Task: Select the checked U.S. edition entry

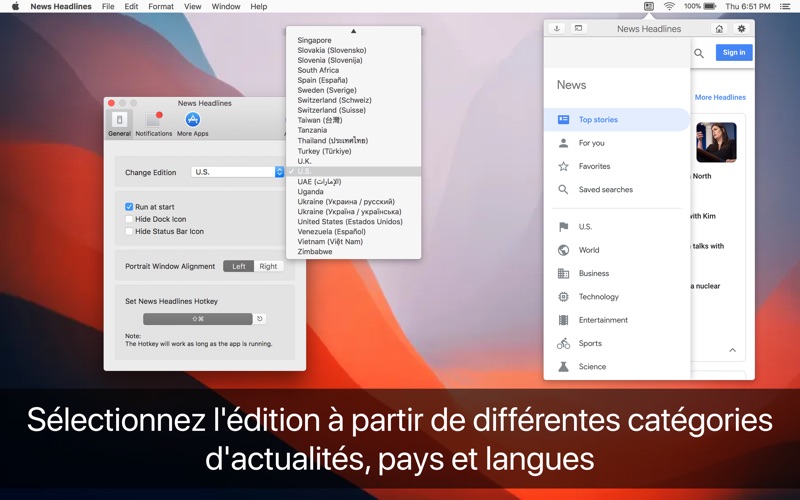Action: 354,171
